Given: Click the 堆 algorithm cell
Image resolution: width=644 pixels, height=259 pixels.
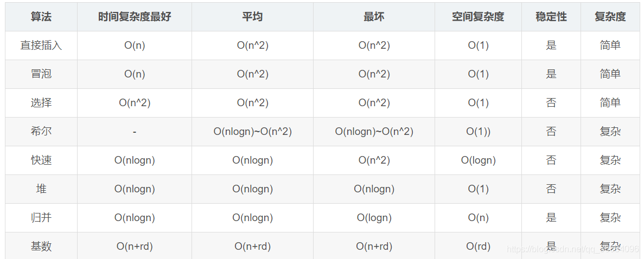Looking at the screenshot, I should pyautogui.click(x=41, y=189).
